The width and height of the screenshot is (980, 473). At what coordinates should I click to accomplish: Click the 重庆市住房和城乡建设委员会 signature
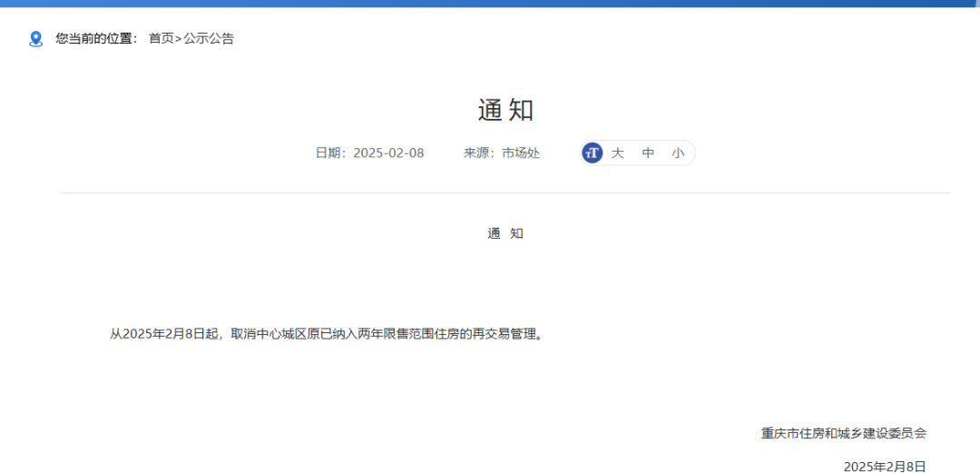[x=843, y=434]
